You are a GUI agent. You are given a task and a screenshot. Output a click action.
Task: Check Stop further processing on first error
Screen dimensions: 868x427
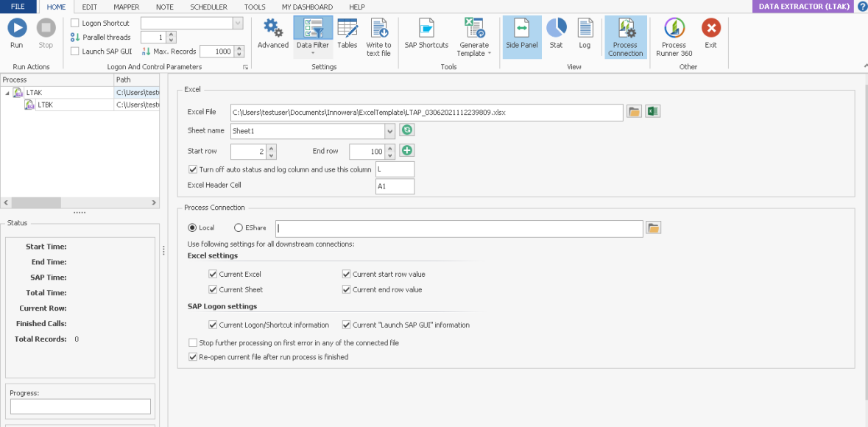pos(193,343)
